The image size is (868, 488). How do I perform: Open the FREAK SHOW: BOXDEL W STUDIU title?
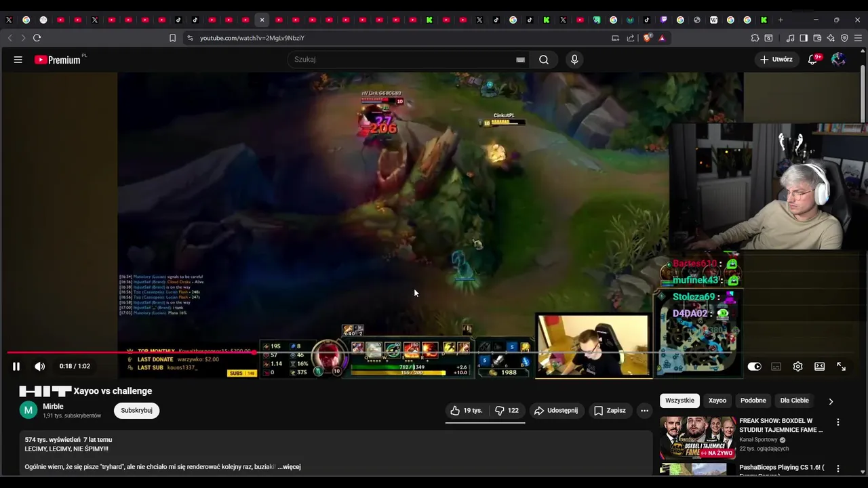coord(781,425)
